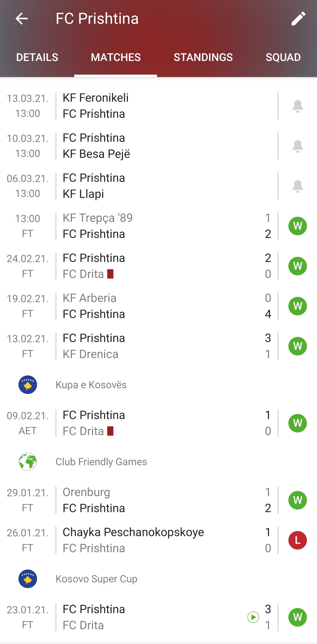Switch to the Details tab
Viewport: 317px width, 644px height.
[x=37, y=57]
